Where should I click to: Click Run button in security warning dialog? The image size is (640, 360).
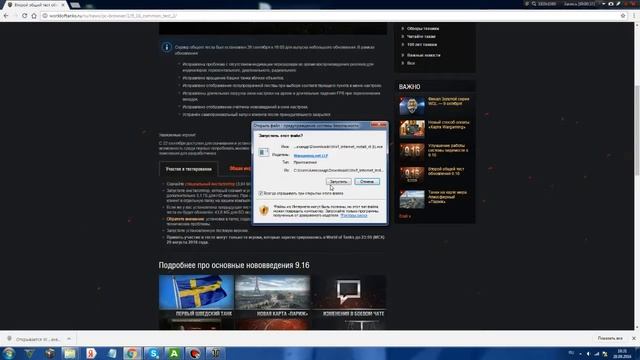[x=338, y=181]
